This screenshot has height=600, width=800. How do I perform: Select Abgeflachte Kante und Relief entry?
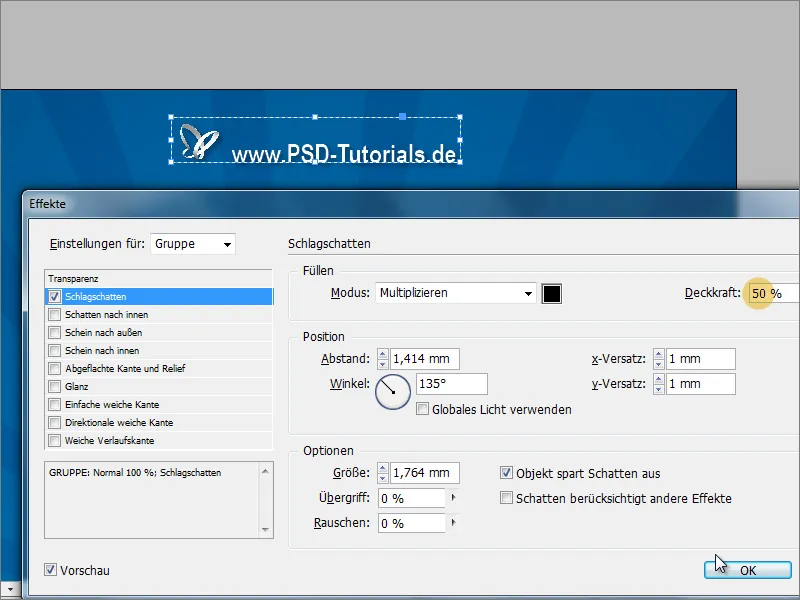pos(124,368)
